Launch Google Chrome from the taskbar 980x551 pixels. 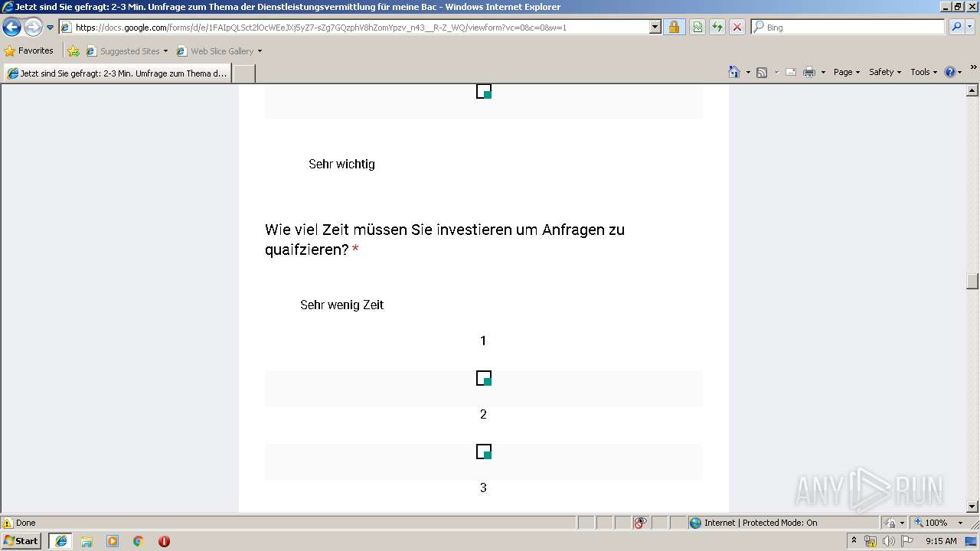click(x=139, y=541)
